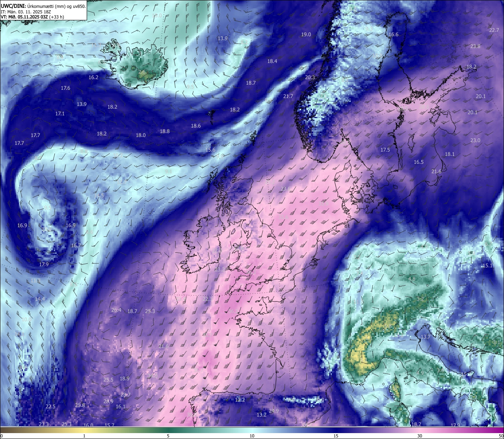The height and width of the screenshot is (439, 504).
Task: Click the 18.8 value on the map
Action: click(165, 132)
